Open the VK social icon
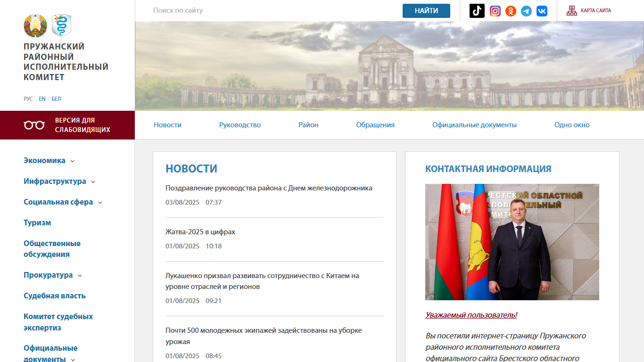The width and height of the screenshot is (644, 362). coord(542,11)
